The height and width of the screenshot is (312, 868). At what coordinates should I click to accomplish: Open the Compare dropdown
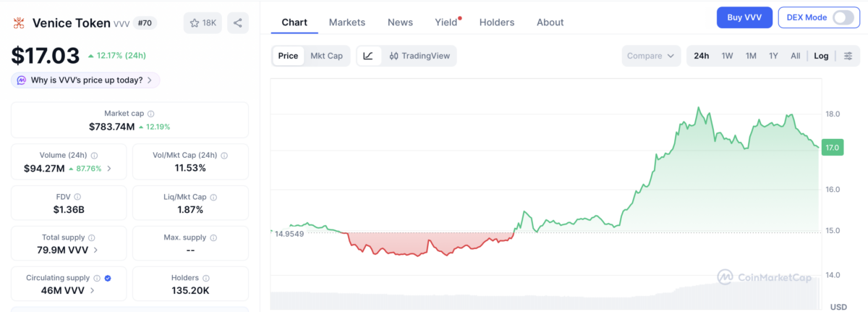[651, 56]
